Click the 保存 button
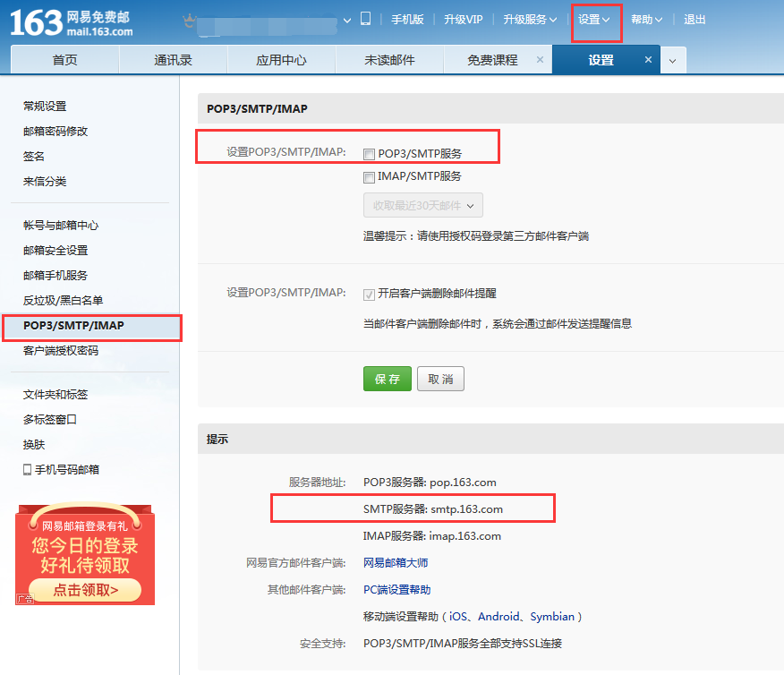The width and height of the screenshot is (784, 675). point(388,379)
